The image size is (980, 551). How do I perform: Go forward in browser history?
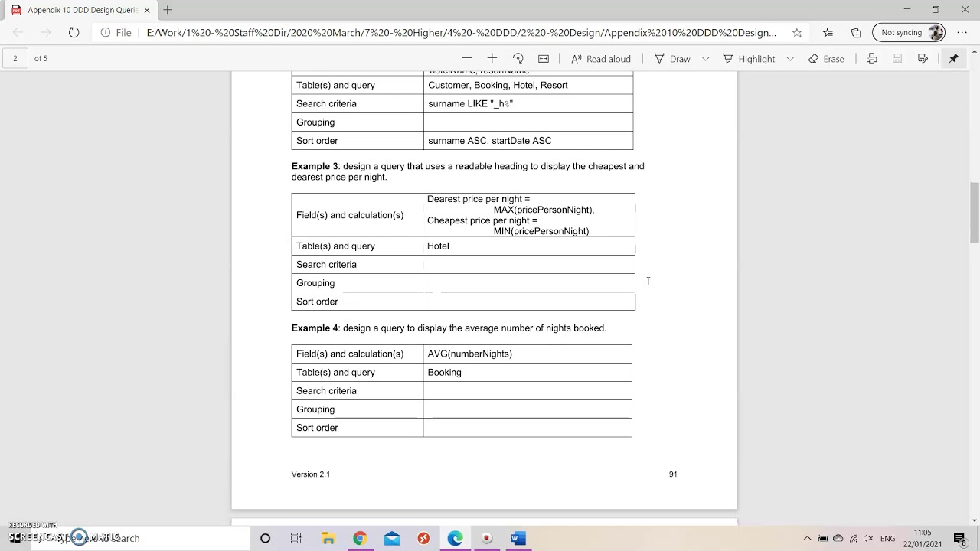pyautogui.click(x=46, y=32)
